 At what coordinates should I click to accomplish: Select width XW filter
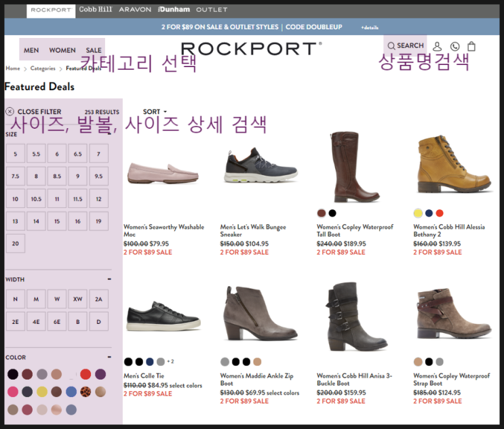point(78,299)
